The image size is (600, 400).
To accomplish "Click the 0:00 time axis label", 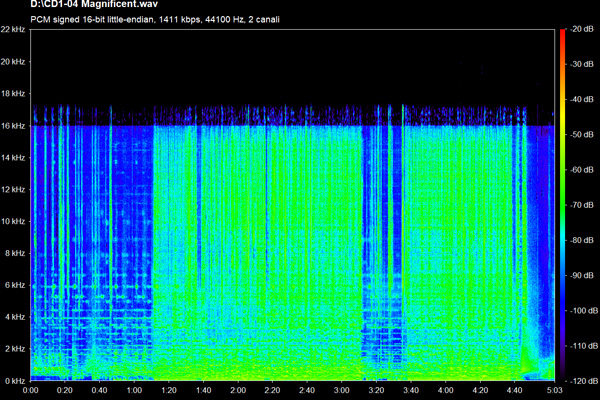I will click(31, 390).
